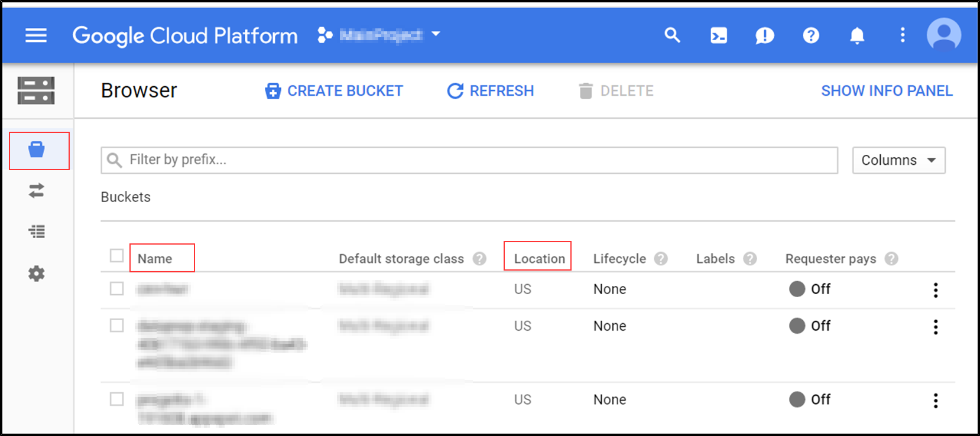Open the hamburger navigation menu
Screen dimensions: 980x436
coord(36,35)
